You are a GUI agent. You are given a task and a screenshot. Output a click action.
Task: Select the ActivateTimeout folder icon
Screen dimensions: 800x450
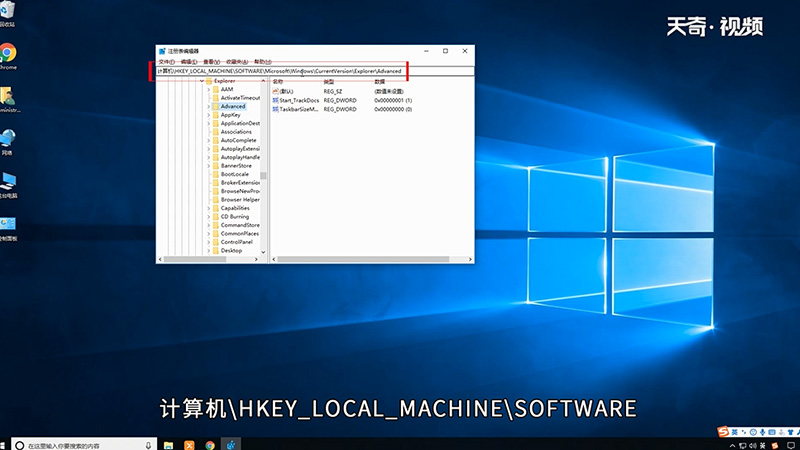coord(216,98)
